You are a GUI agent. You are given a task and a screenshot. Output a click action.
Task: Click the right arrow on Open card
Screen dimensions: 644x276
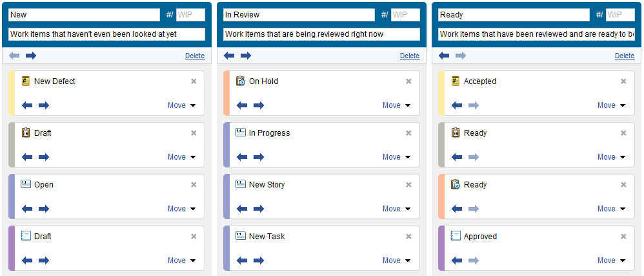pos(44,209)
